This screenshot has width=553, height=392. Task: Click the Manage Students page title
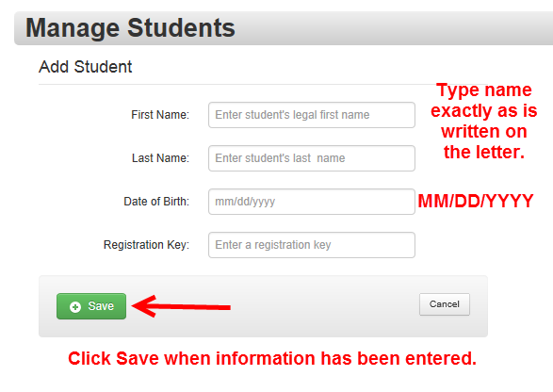(x=131, y=28)
